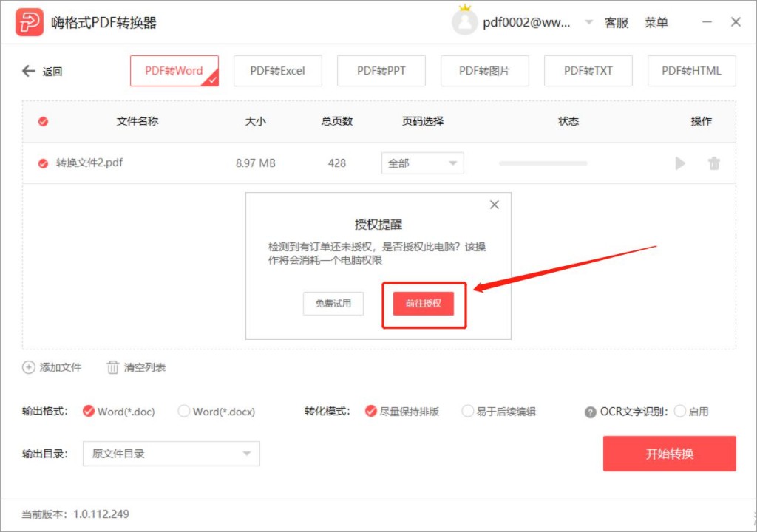Toggle the select-all files checkbox in header

pyautogui.click(x=43, y=121)
